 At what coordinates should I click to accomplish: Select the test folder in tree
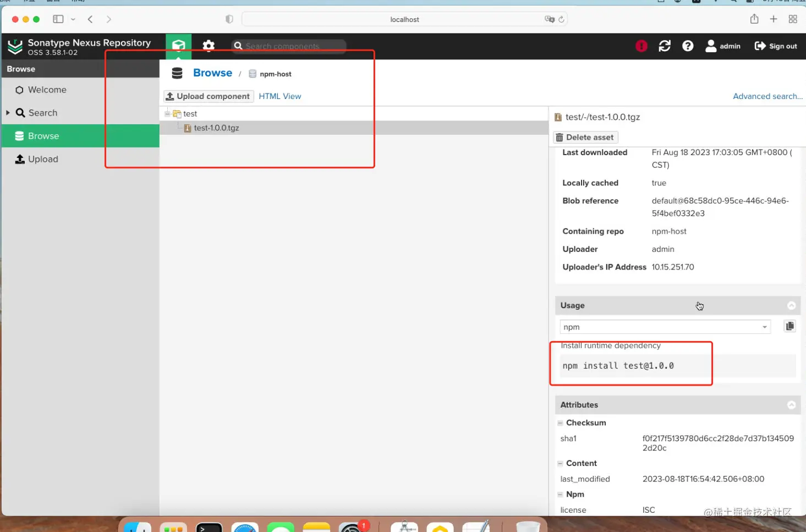point(190,113)
